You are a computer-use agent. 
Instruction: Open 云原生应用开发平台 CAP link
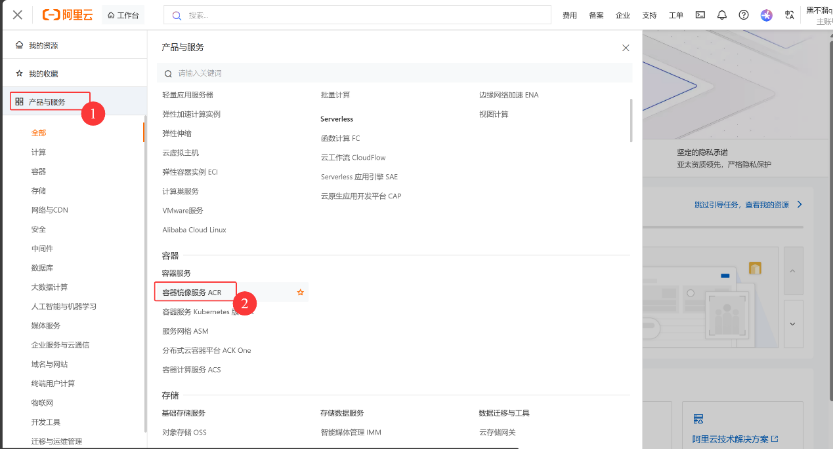(x=361, y=196)
